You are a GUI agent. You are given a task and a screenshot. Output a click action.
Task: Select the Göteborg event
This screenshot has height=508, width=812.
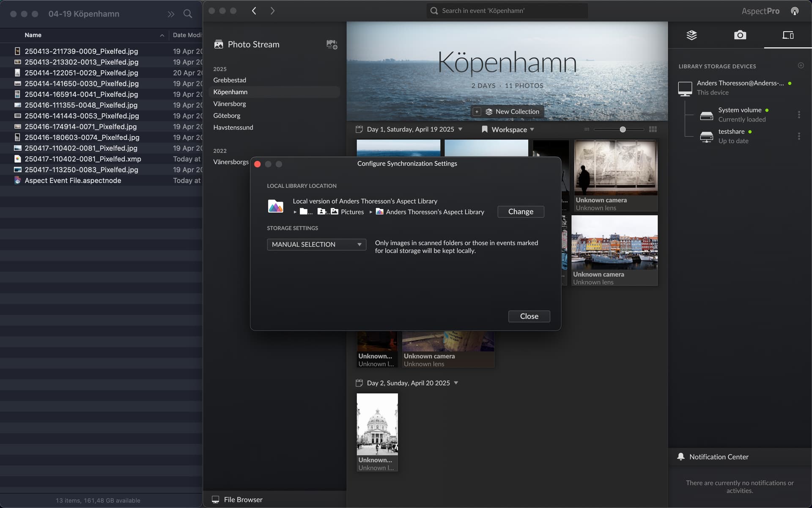point(227,116)
